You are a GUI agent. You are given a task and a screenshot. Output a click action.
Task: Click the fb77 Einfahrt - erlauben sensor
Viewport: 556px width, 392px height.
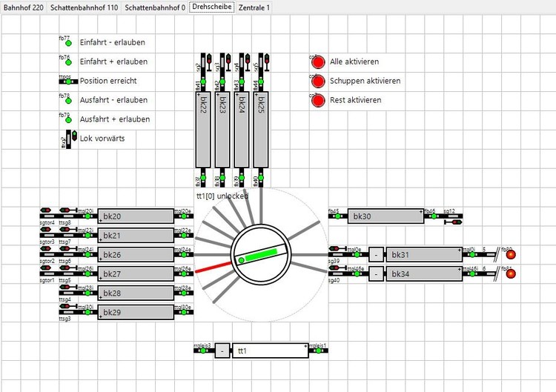(x=68, y=43)
